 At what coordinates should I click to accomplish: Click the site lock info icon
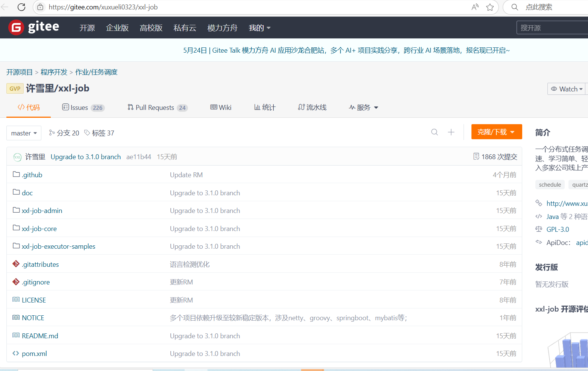[40, 7]
